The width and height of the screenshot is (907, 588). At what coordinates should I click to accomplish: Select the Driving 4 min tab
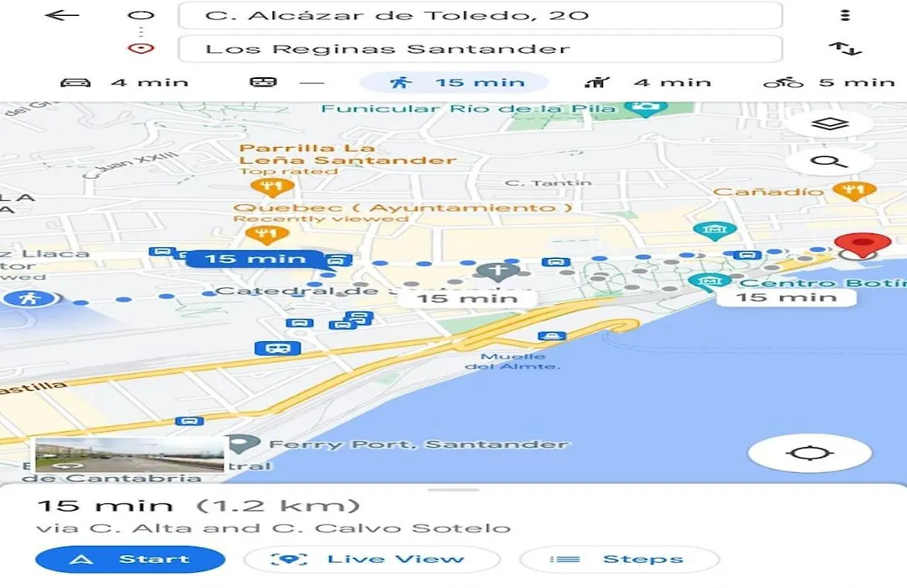click(x=124, y=83)
